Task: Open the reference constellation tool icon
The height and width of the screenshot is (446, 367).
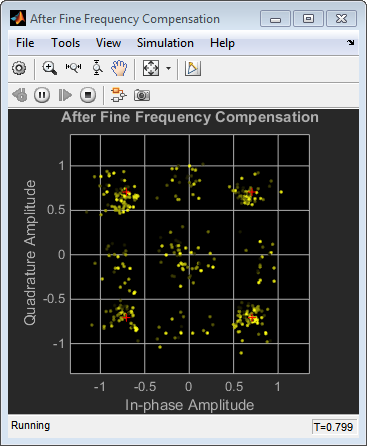Action: 193,68
